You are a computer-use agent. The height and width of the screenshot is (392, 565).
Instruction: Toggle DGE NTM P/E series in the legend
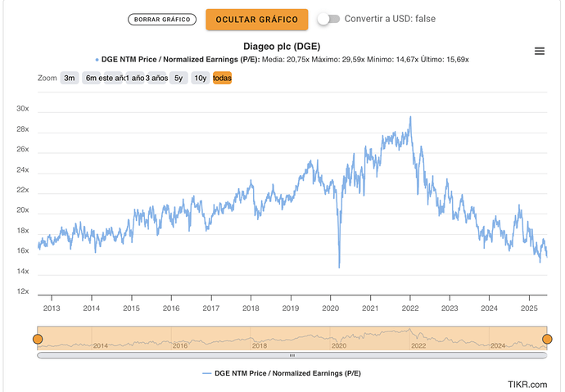tap(282, 373)
